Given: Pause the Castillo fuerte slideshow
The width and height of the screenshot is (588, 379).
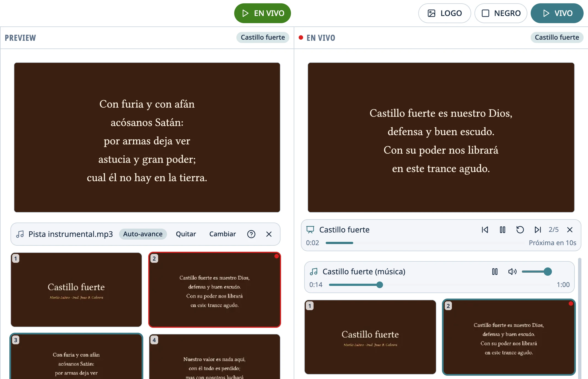Looking at the screenshot, I should pos(503,230).
